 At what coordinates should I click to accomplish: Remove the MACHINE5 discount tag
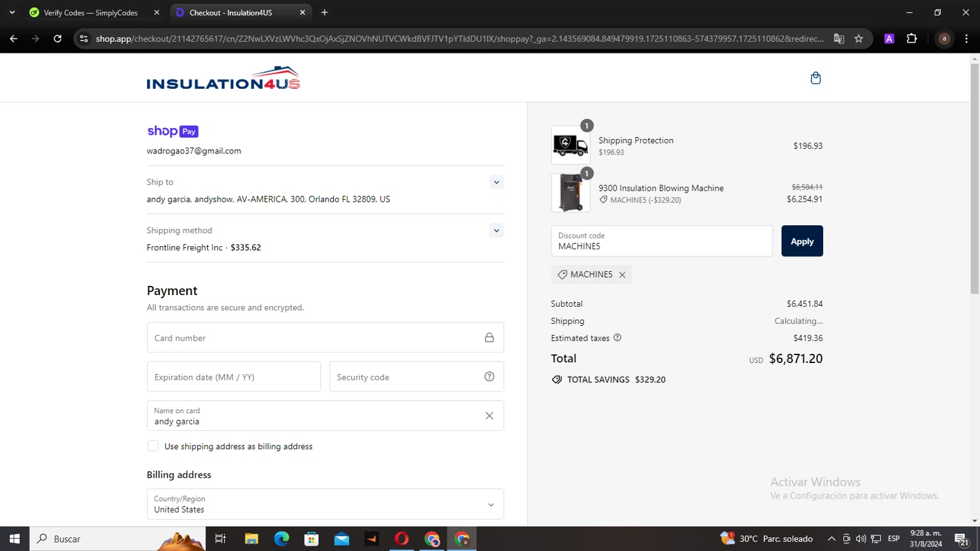(622, 275)
